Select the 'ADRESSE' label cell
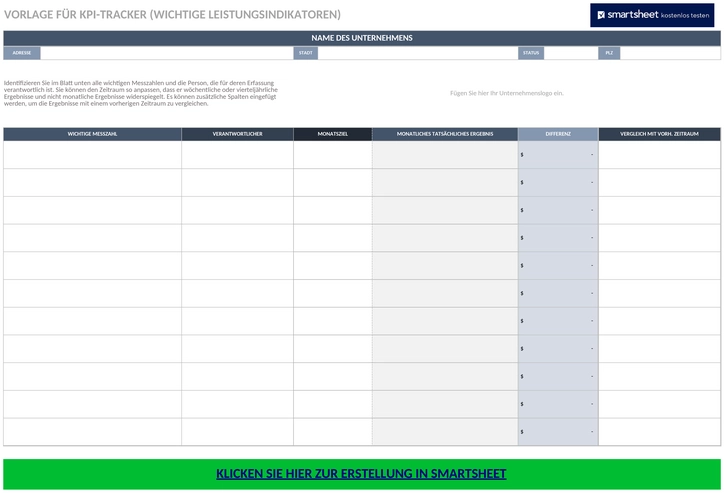 point(22,53)
